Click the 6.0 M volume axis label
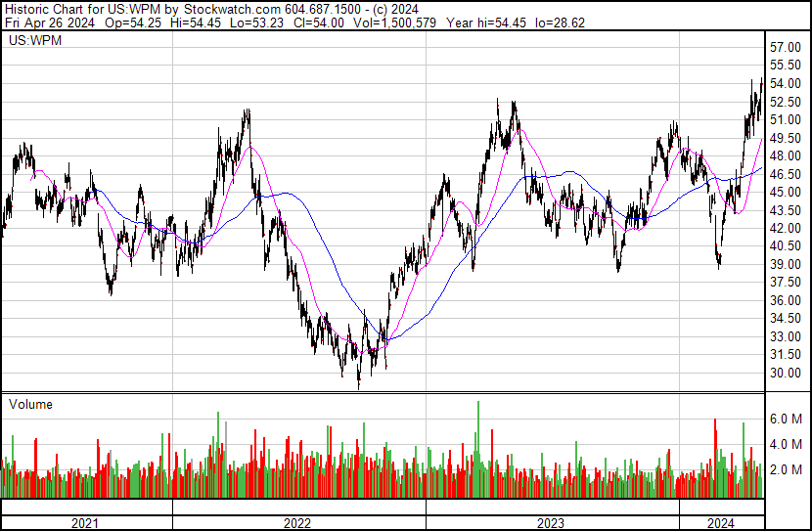Image resolution: width=812 pixels, height=531 pixels. point(786,419)
